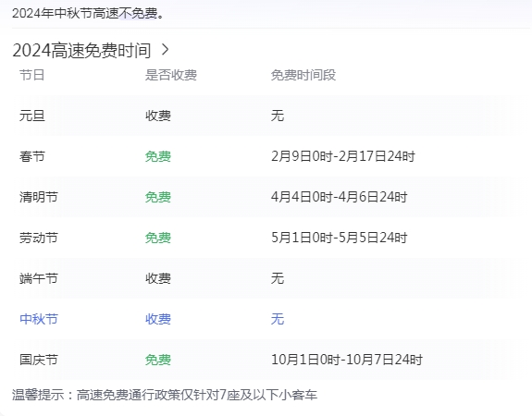The height and width of the screenshot is (416, 532).
Task: Select the 劳动节 row label
Action: point(39,238)
